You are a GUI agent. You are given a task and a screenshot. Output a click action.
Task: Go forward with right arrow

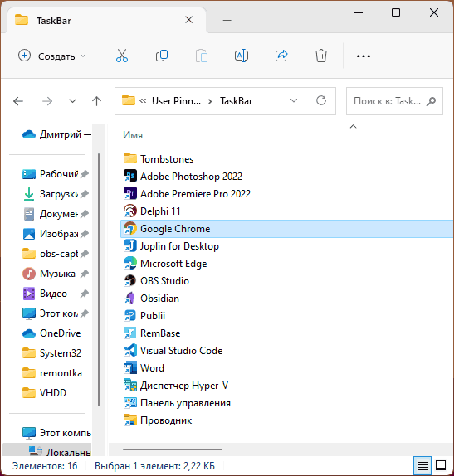click(x=47, y=101)
